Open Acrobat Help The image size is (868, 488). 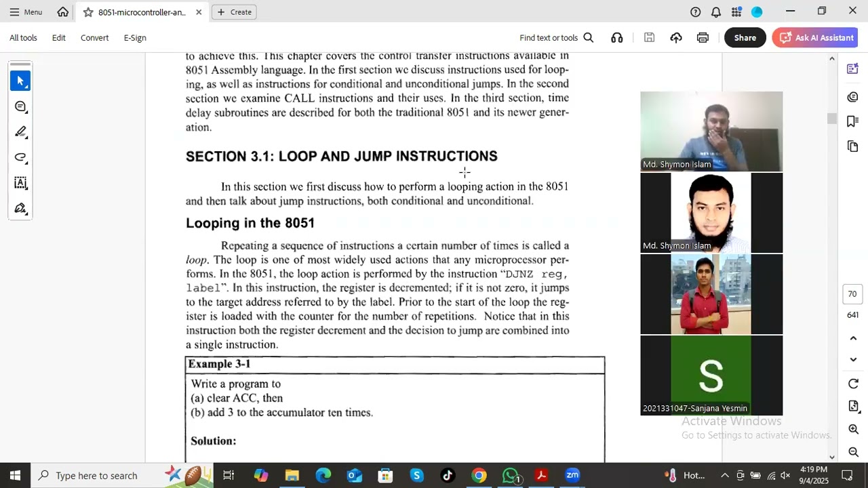click(x=696, y=12)
